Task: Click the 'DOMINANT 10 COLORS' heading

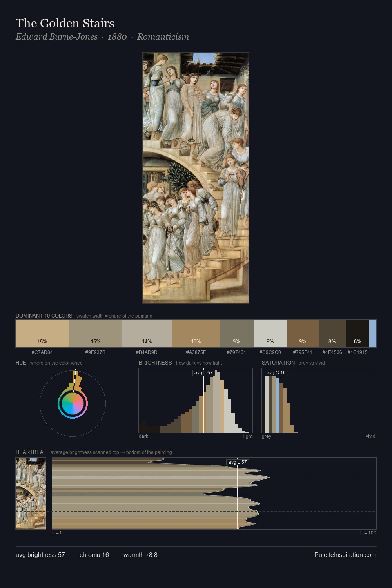Action: coord(44,316)
